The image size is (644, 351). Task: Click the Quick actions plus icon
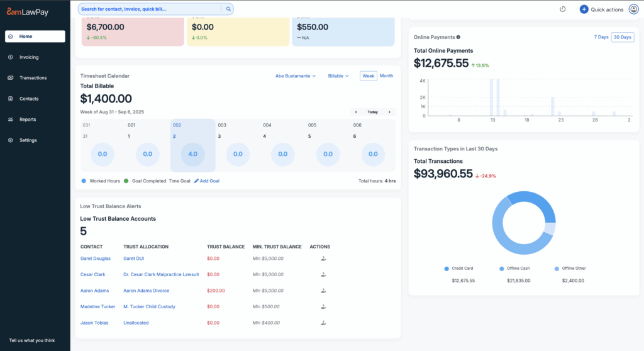tap(584, 9)
